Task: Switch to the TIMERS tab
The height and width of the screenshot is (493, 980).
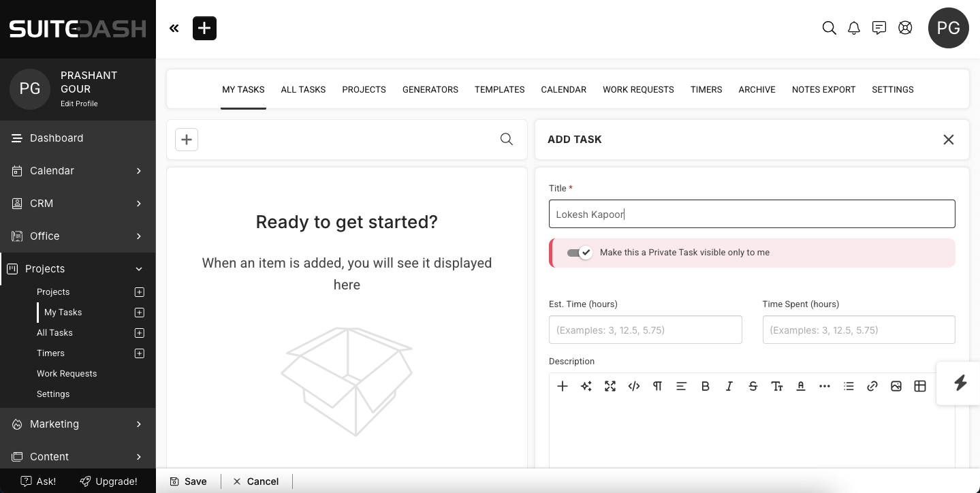Action: click(x=706, y=89)
